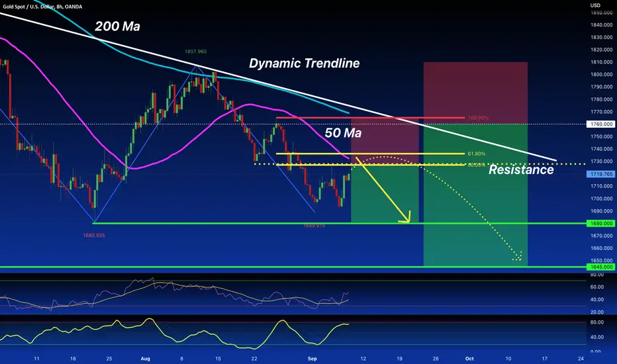Screen dimensions: 617x364
Task: Select the 100.00% Fibonacci level label
Action: tap(478, 118)
